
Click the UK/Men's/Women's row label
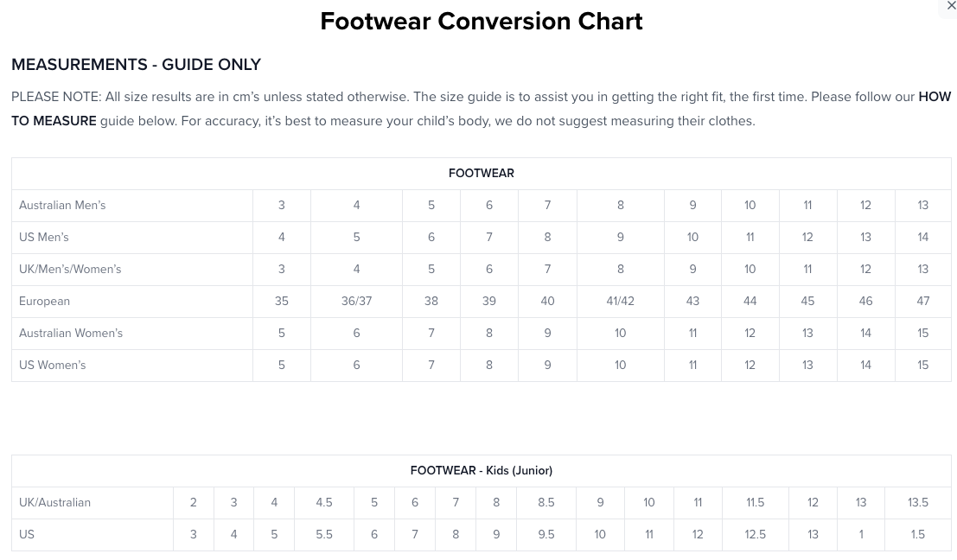coord(70,270)
